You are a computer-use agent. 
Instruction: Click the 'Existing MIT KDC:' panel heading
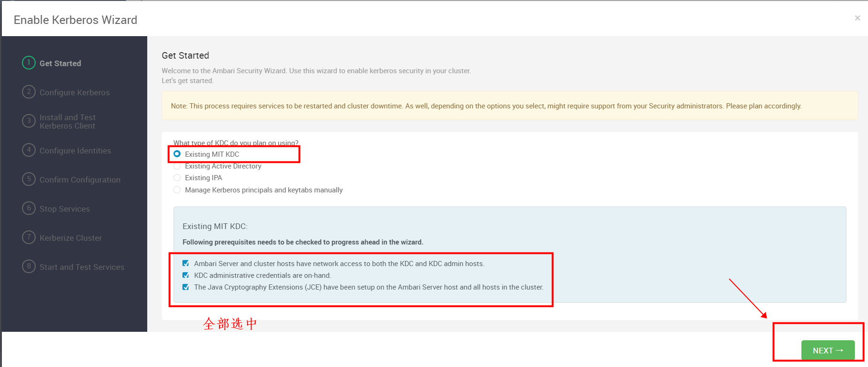pos(215,226)
